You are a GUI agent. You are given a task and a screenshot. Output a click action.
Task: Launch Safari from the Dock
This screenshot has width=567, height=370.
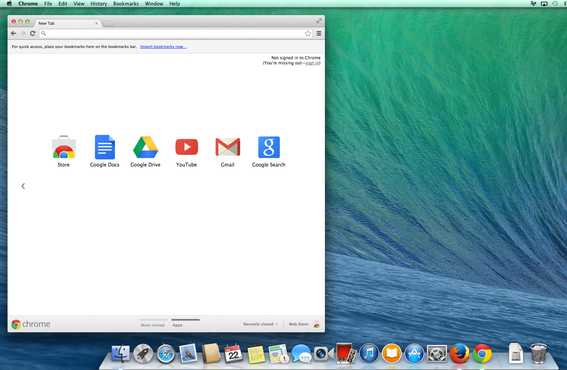click(166, 353)
